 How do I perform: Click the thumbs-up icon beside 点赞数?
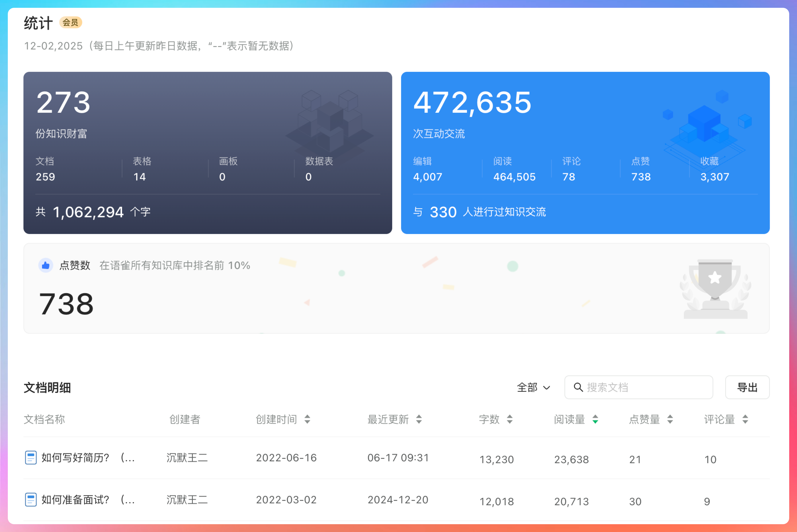click(x=46, y=265)
